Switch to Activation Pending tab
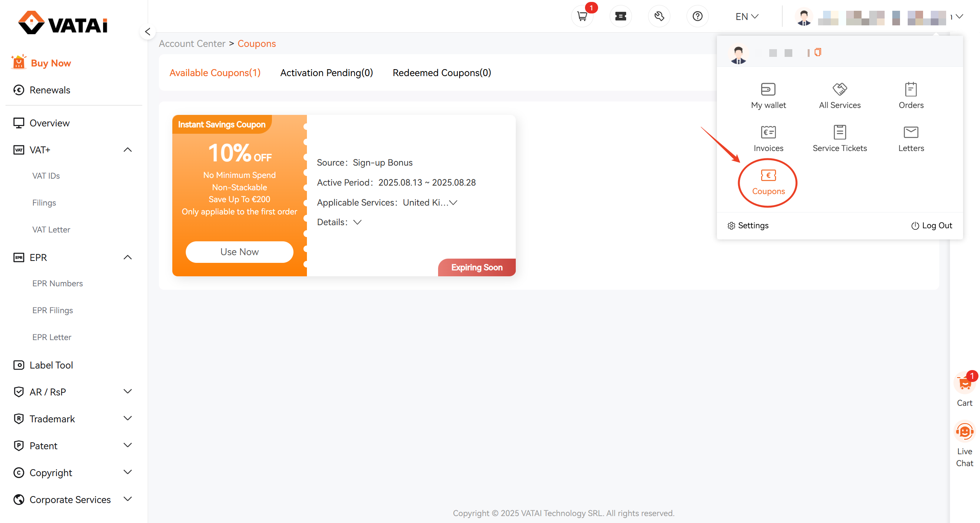 (326, 73)
